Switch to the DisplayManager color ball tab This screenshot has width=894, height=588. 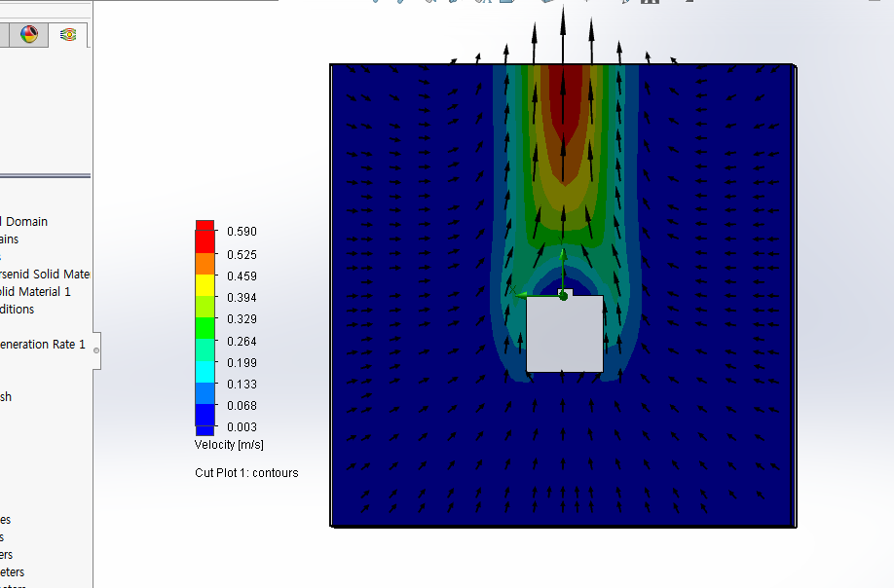29,34
